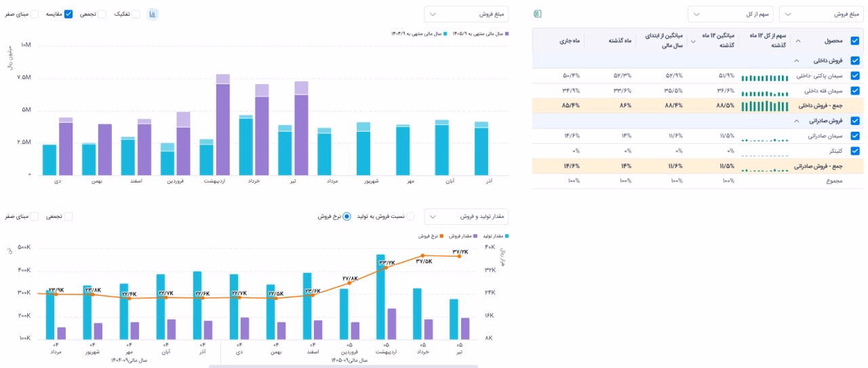Sort by the «ماه گذشته» column header

tap(619, 41)
